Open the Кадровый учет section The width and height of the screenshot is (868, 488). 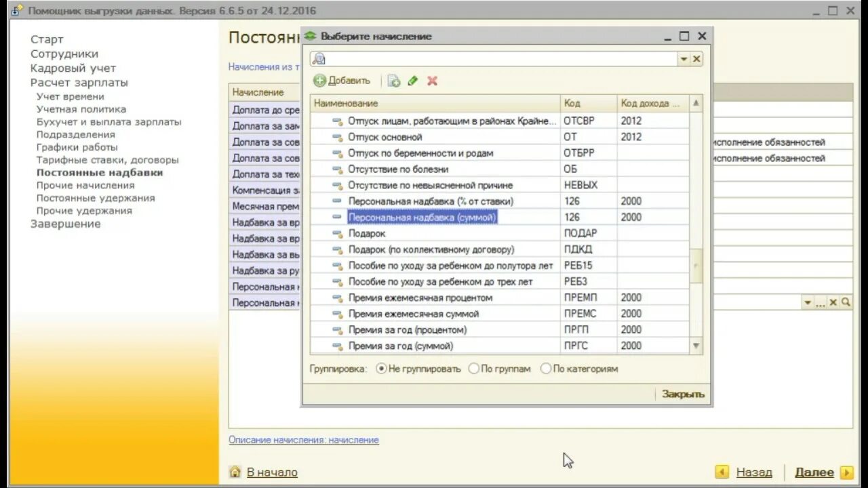pos(73,68)
